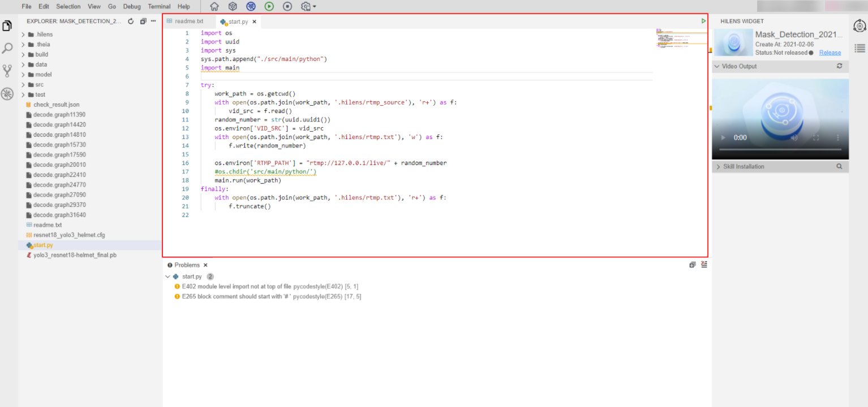Enter fullscreen on the video player
Screen dimensions: 868x407
[x=815, y=137]
